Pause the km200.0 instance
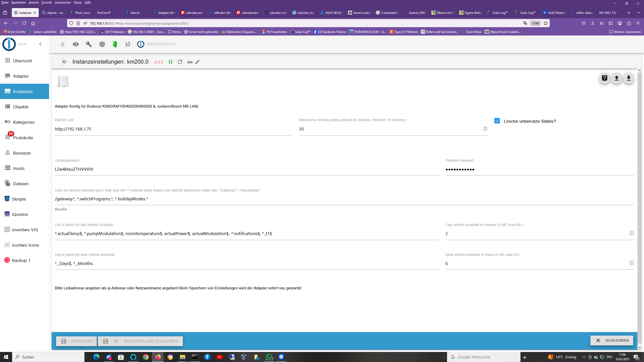644x362 pixels. click(171, 62)
